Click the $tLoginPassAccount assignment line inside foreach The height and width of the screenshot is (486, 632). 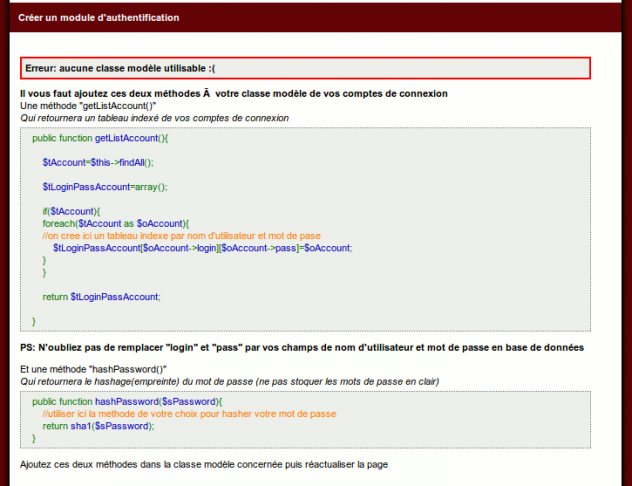[202, 247]
